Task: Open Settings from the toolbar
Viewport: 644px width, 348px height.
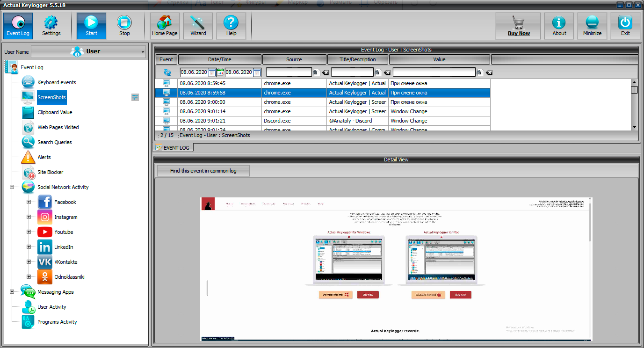Action: coord(51,26)
